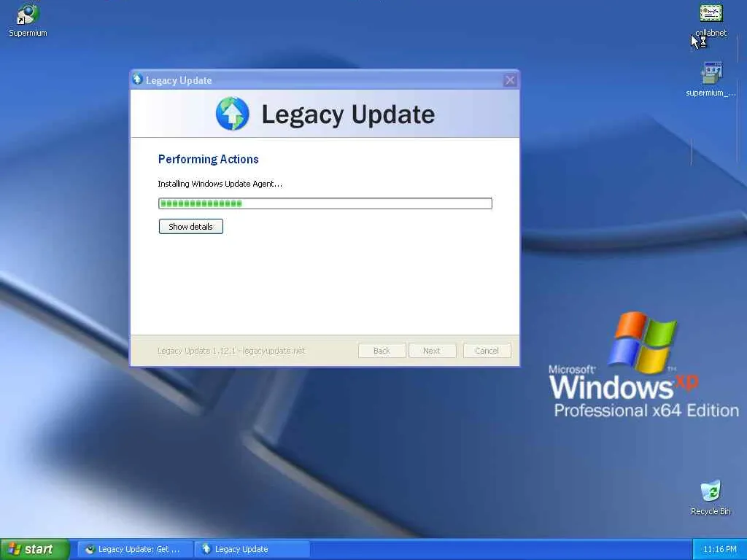This screenshot has width=747, height=560.
Task: Close the Legacy Update dialog window
Action: (x=510, y=80)
